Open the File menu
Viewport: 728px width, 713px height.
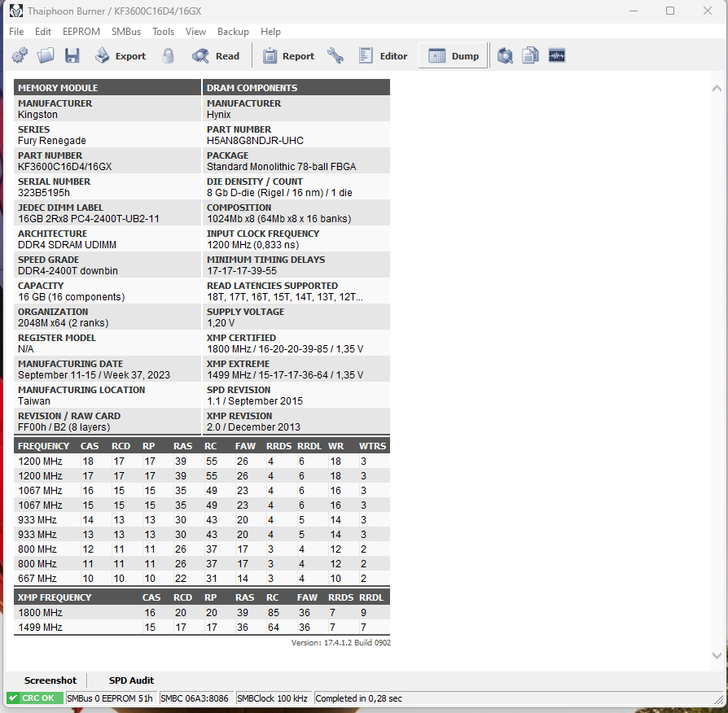pyautogui.click(x=16, y=32)
